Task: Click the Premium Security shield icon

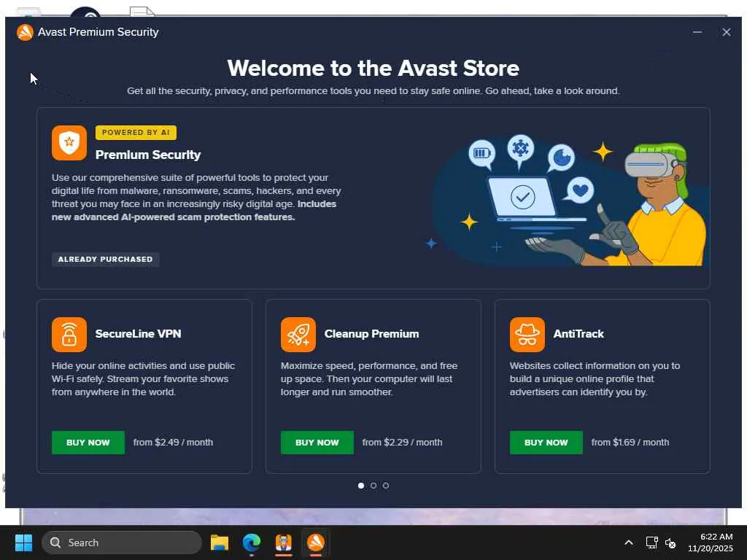Action: point(69,143)
